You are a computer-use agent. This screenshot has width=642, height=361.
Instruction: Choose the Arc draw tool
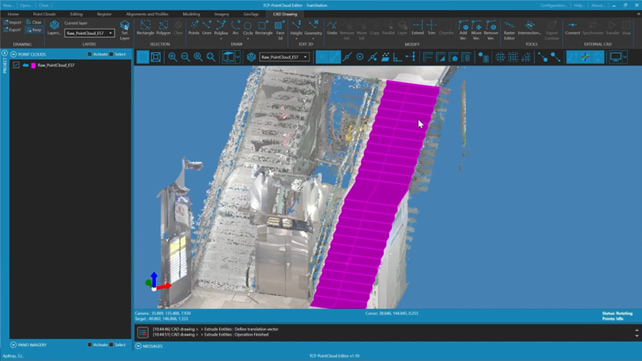[x=235, y=28]
